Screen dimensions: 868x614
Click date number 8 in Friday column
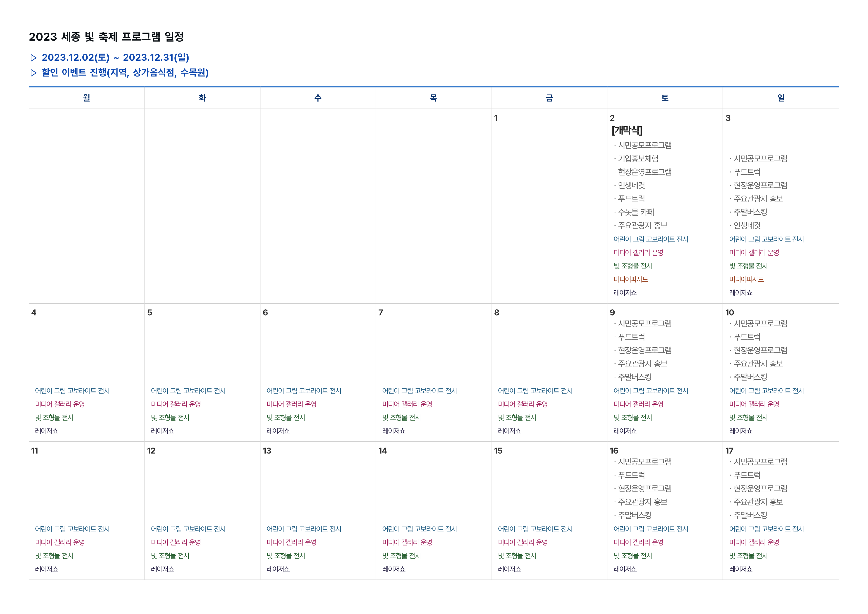point(496,313)
